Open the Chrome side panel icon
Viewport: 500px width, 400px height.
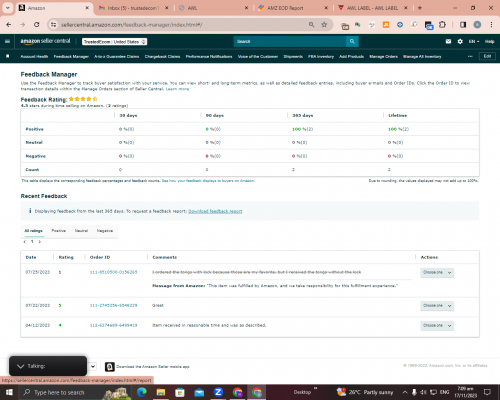[x=463, y=25]
